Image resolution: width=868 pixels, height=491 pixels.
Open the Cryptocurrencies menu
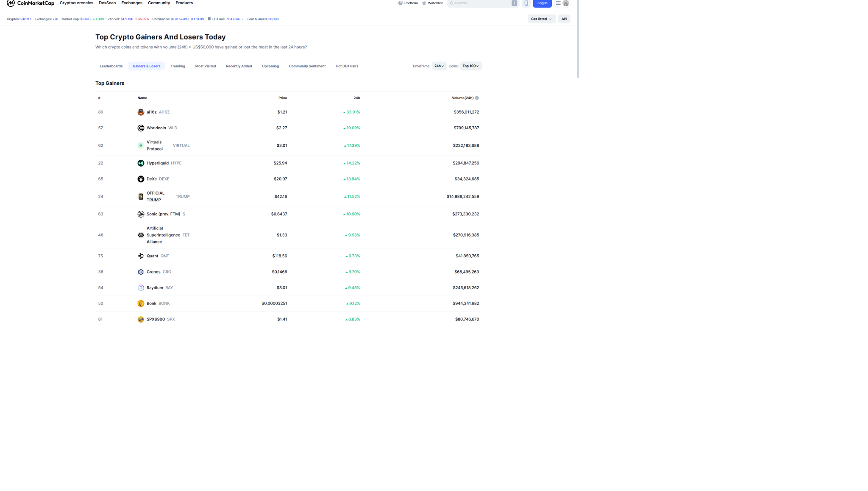click(x=76, y=3)
